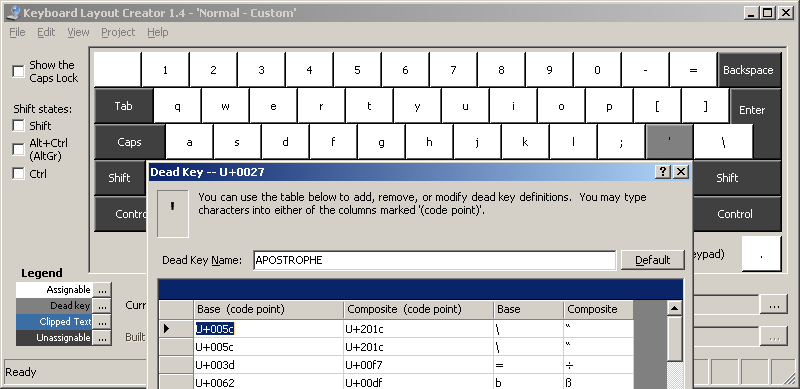This screenshot has height=389, width=800.
Task: Open the View menu
Action: (x=78, y=32)
